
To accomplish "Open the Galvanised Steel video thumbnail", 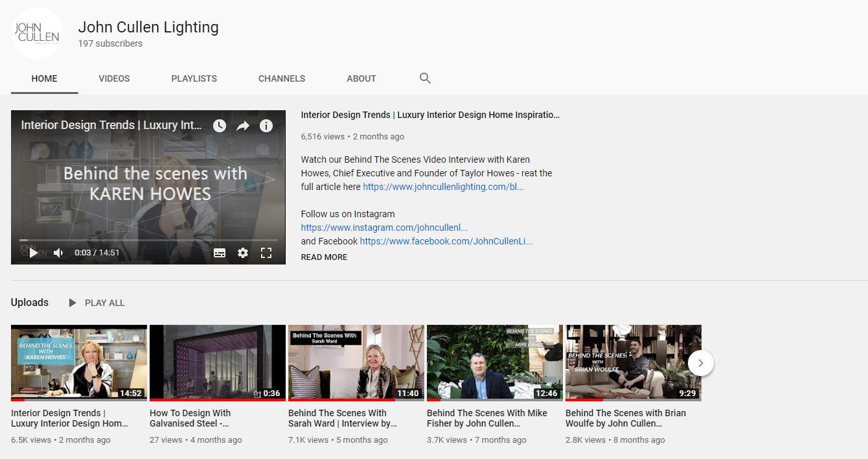I will pyautogui.click(x=218, y=363).
